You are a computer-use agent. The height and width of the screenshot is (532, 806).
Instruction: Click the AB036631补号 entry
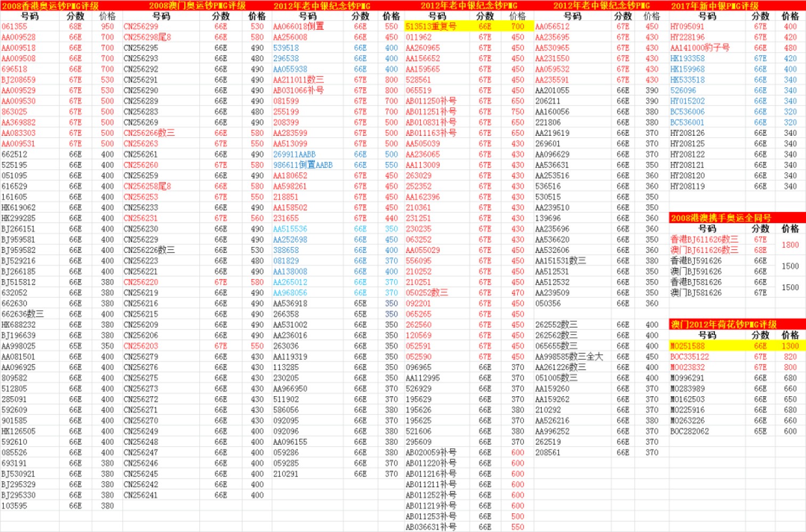(x=430, y=527)
